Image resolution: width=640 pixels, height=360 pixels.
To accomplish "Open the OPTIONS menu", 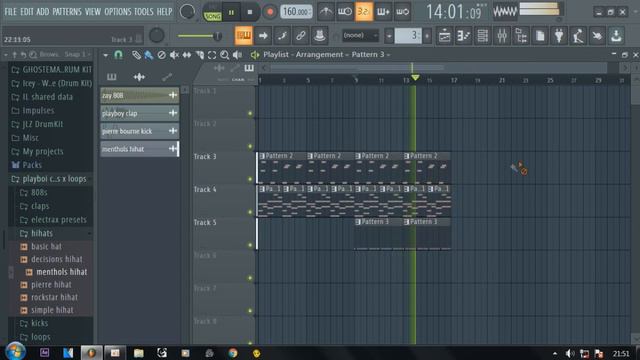I will 118,12.
